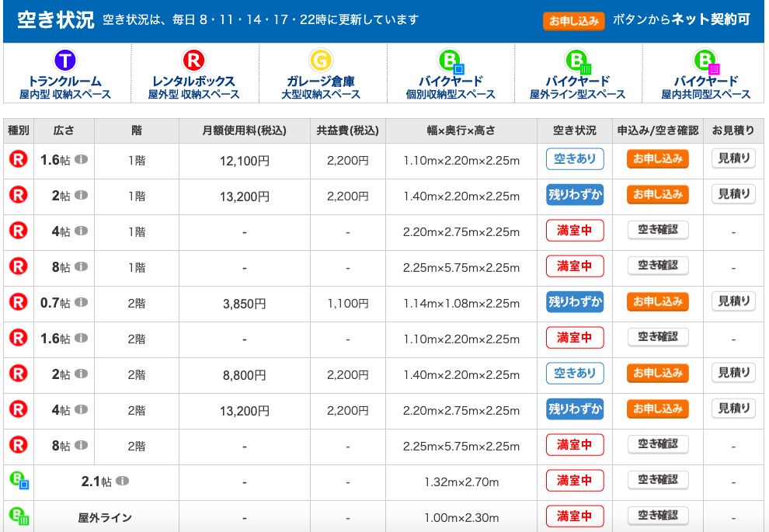Switch to バイクヤード 個別収納型スペース tab
Screen dimensions: 769x532
click(451, 74)
